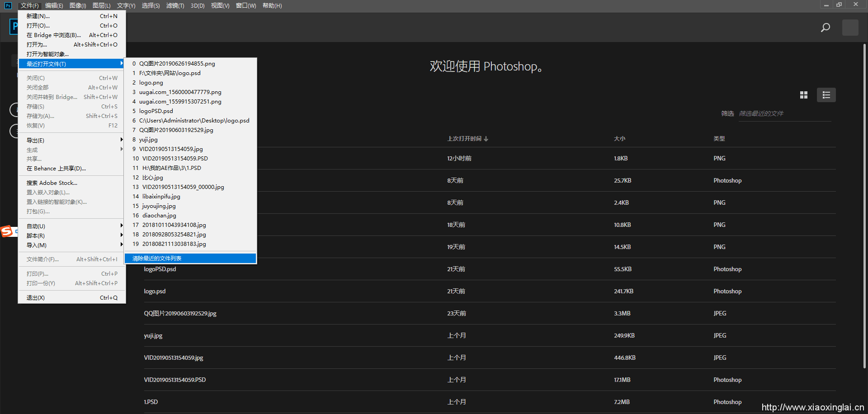The height and width of the screenshot is (414, 868).
Task: Open recent H:\我的AE作品\3\1.PSD
Action: coord(190,168)
